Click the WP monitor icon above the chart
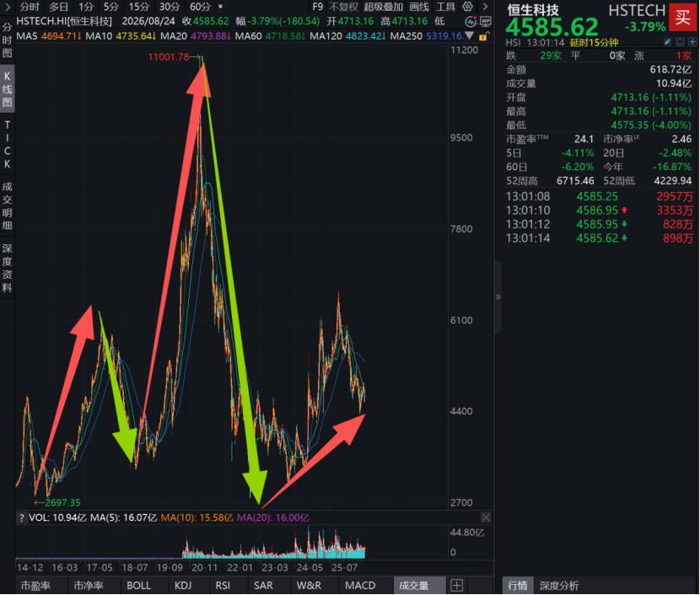The image size is (700, 595). point(485,21)
